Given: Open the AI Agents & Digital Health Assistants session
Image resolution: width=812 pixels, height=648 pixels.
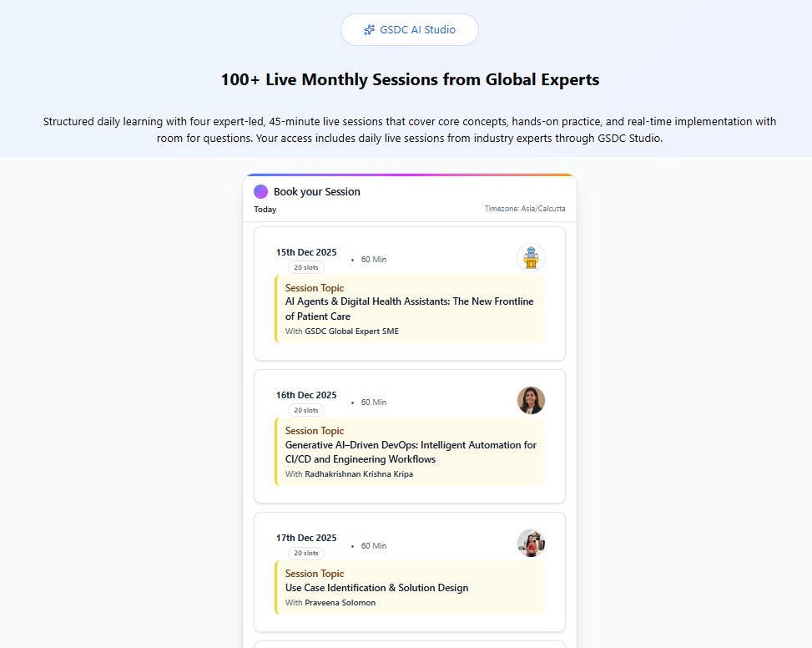Looking at the screenshot, I should [x=409, y=309].
